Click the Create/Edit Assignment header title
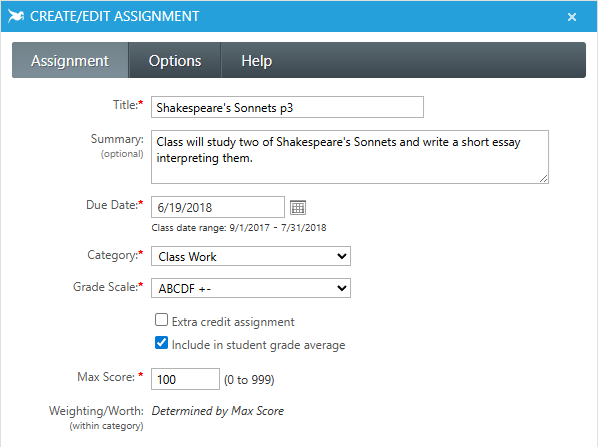Screen dimensions: 598x447 tap(114, 16)
